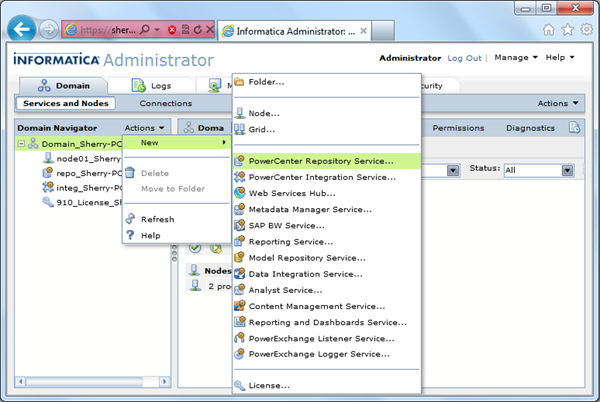
Task: Select Refresh from the Actions menu
Action: coord(177,219)
